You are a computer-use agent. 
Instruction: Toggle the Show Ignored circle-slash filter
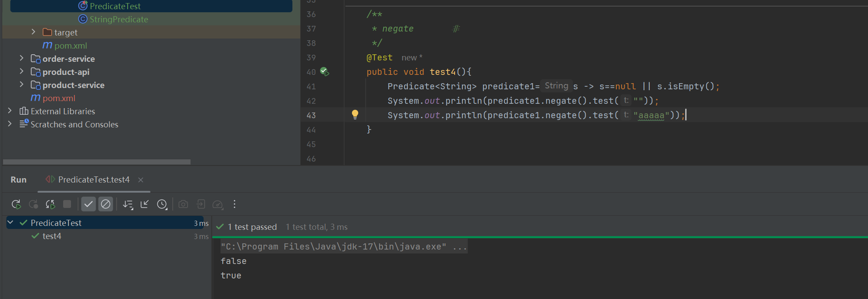pos(106,204)
